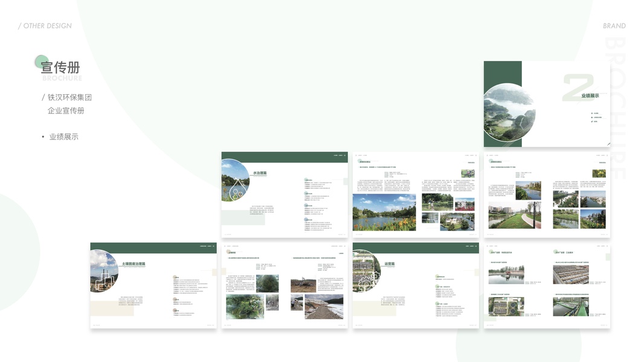
Task: Click the '企业宣传册' text line
Action: click(66, 110)
